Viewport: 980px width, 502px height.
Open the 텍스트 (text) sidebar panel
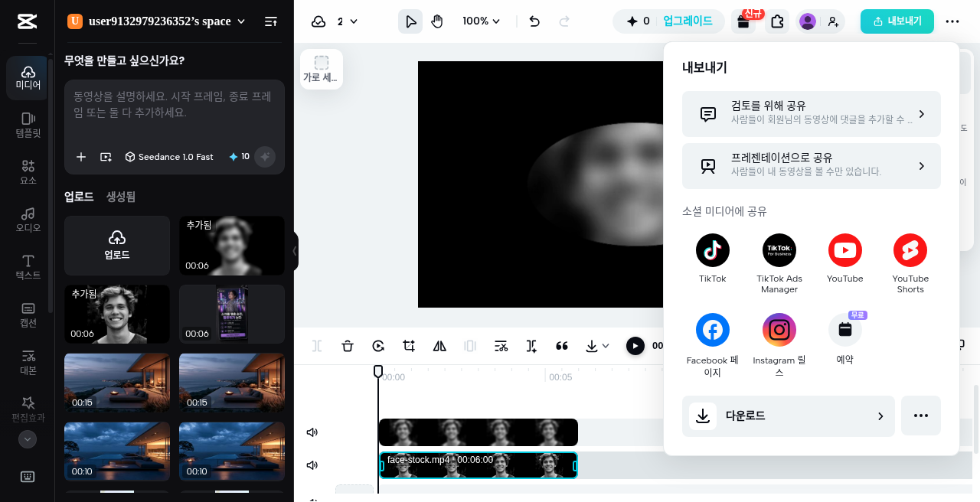(x=28, y=267)
